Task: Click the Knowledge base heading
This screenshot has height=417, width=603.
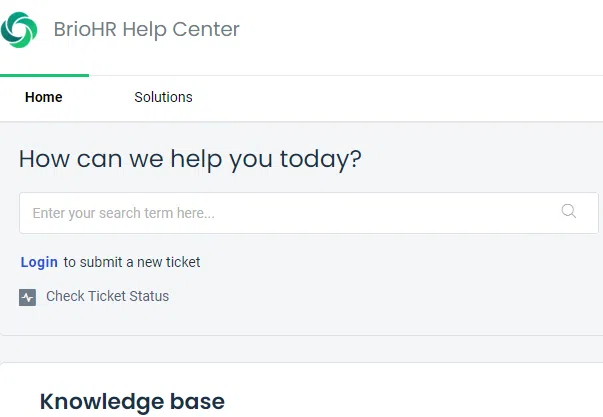Action: [x=132, y=402]
